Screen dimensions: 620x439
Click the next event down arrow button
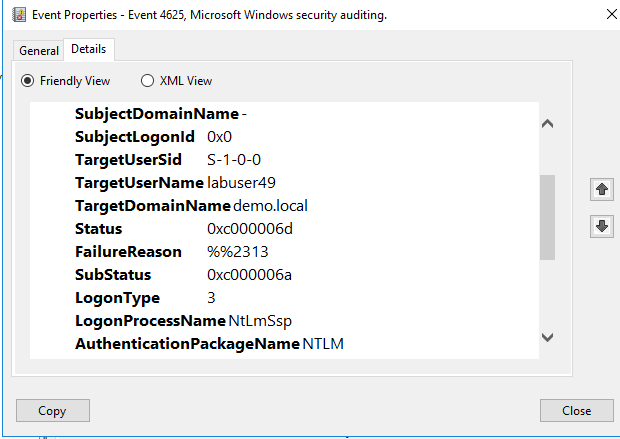[x=602, y=226]
